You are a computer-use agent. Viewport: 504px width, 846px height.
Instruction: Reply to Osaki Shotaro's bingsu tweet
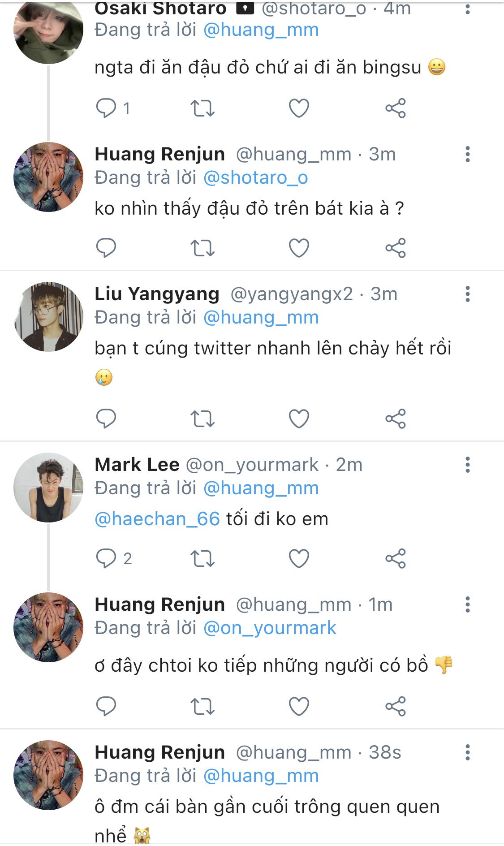click(106, 108)
